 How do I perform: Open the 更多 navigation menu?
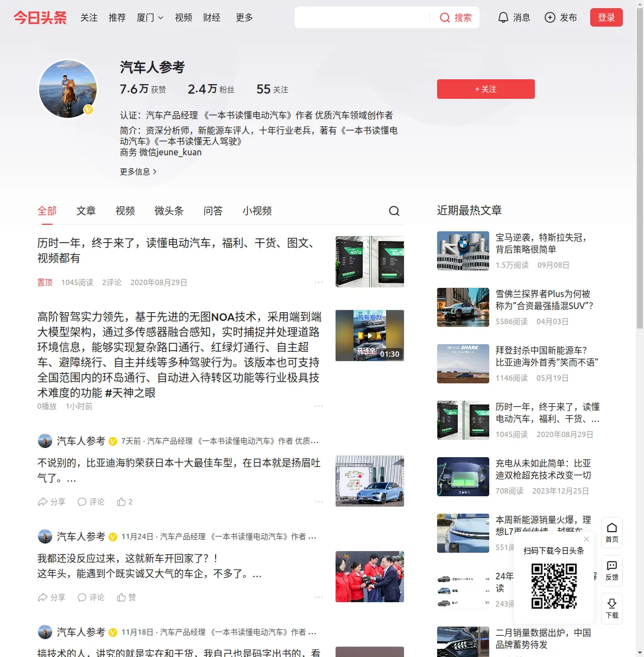(x=244, y=17)
